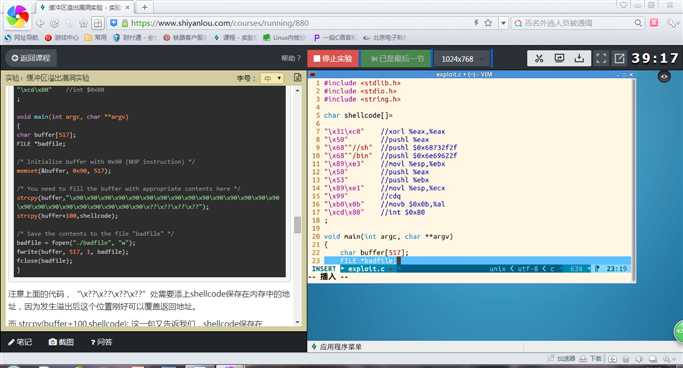Click the return to course button
The height and width of the screenshot is (368, 683).
tap(30, 58)
